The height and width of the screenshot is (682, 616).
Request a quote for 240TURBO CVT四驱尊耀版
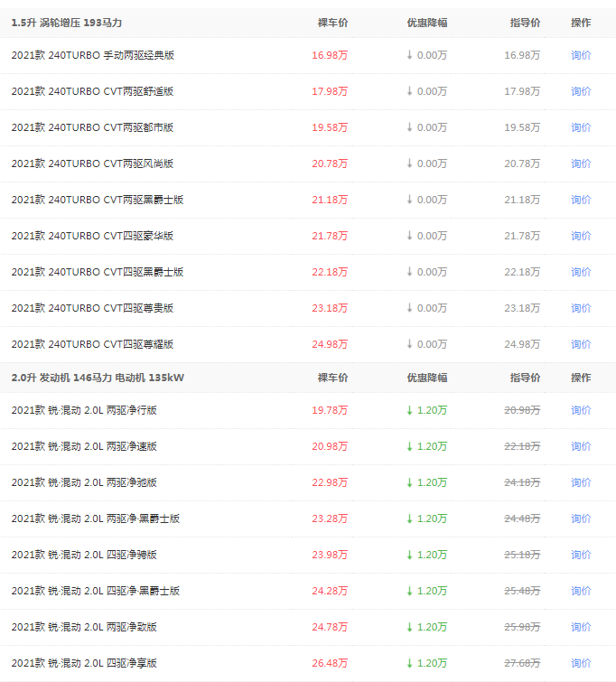(x=581, y=344)
